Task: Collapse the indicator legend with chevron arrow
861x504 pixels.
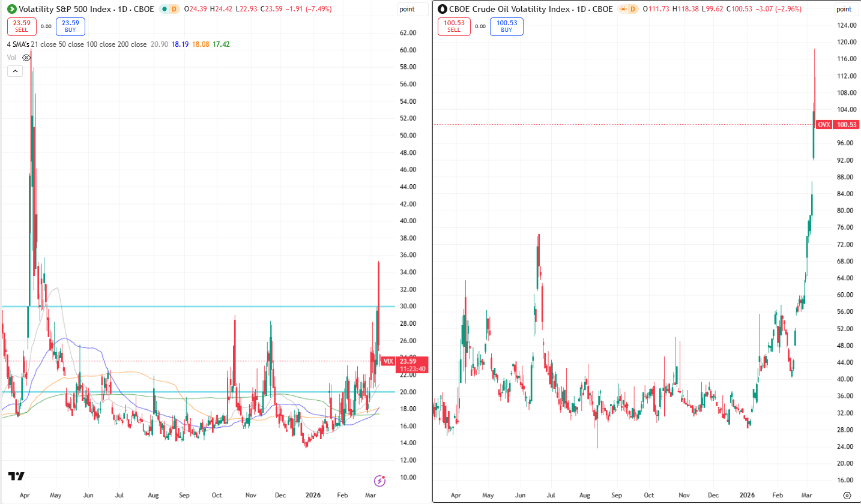Action: pyautogui.click(x=15, y=71)
